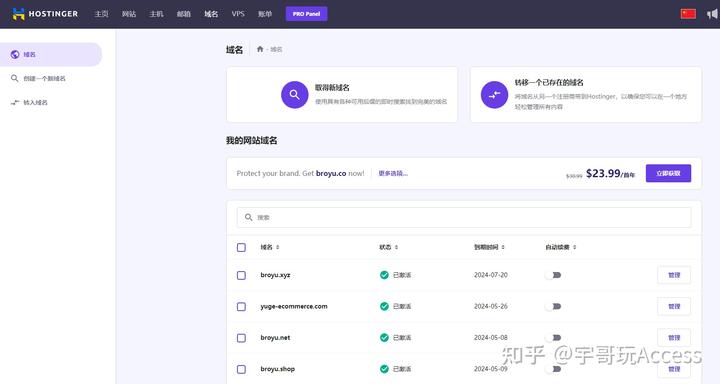Click the purple search circle icon
Screen dimensions: 720x384
click(294, 95)
